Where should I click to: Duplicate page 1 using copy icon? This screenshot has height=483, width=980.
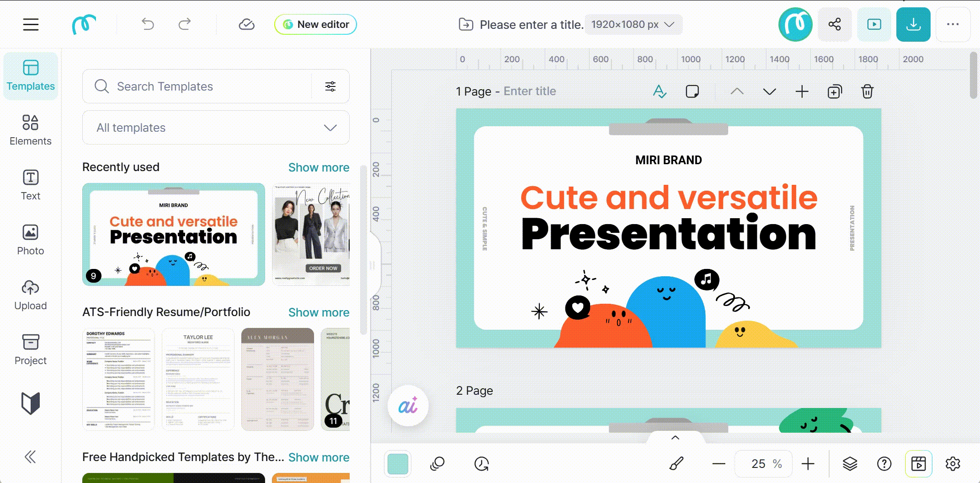(834, 91)
